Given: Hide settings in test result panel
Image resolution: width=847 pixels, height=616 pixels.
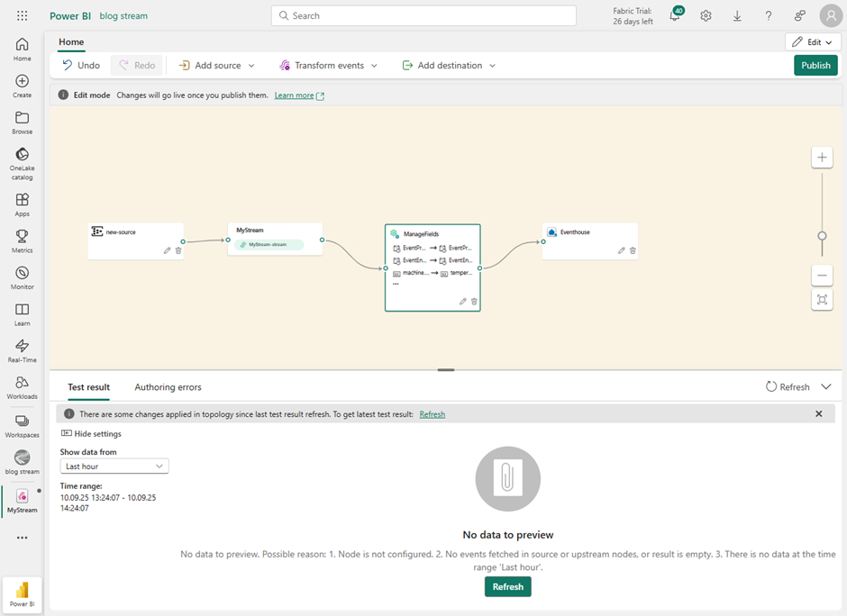Looking at the screenshot, I should [x=91, y=434].
